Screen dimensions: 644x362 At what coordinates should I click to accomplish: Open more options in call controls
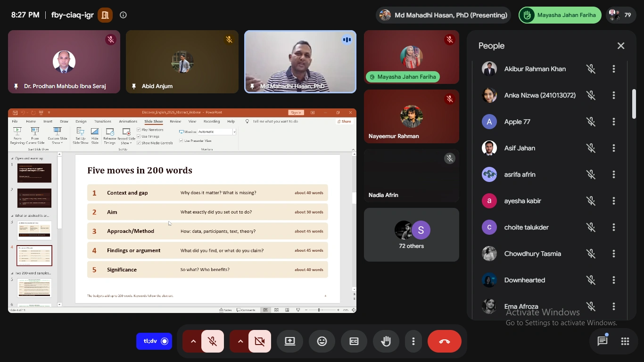413,341
